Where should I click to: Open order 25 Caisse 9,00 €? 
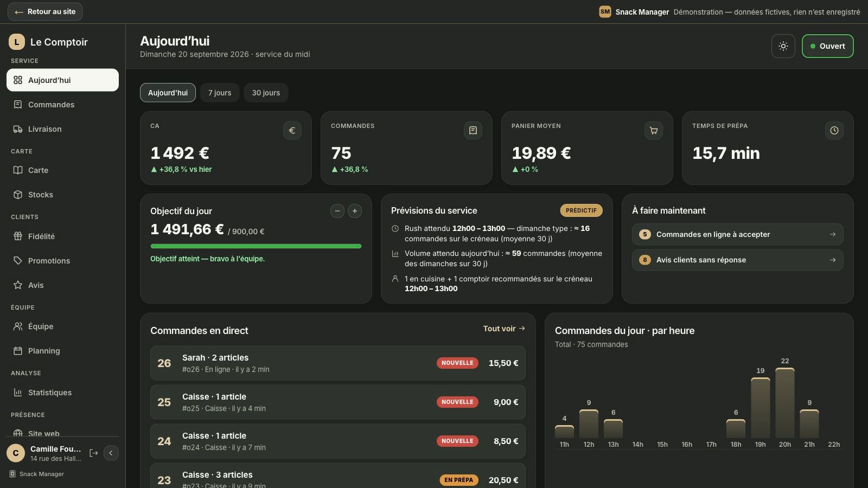337,402
